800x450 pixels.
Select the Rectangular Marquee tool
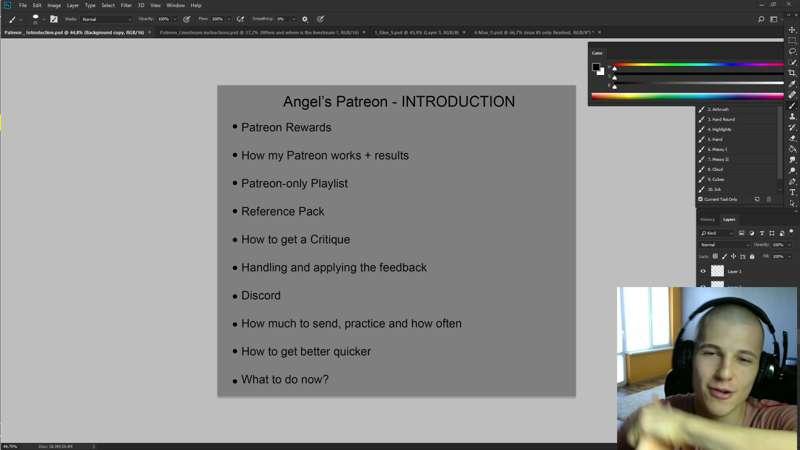(x=792, y=40)
